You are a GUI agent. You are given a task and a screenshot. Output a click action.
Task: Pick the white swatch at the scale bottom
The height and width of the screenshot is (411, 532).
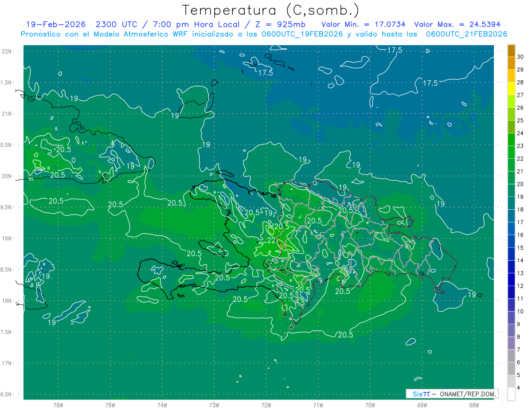click(511, 394)
